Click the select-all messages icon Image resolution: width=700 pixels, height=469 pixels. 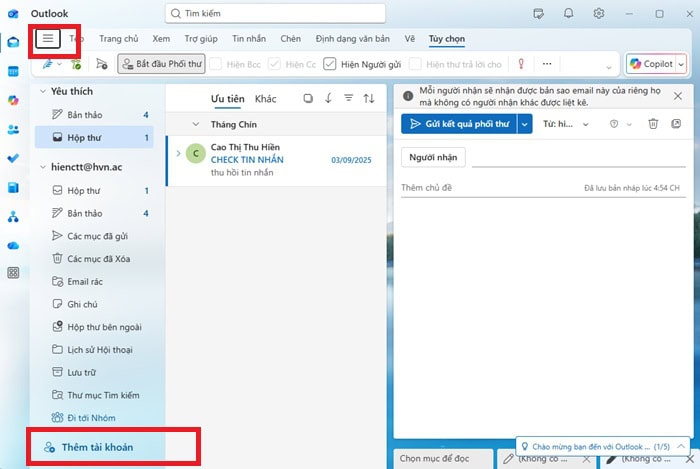(x=308, y=99)
